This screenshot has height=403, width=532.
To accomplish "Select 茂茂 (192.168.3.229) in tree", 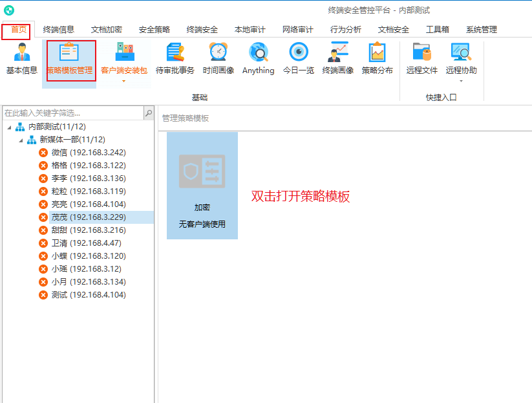I will pos(89,217).
